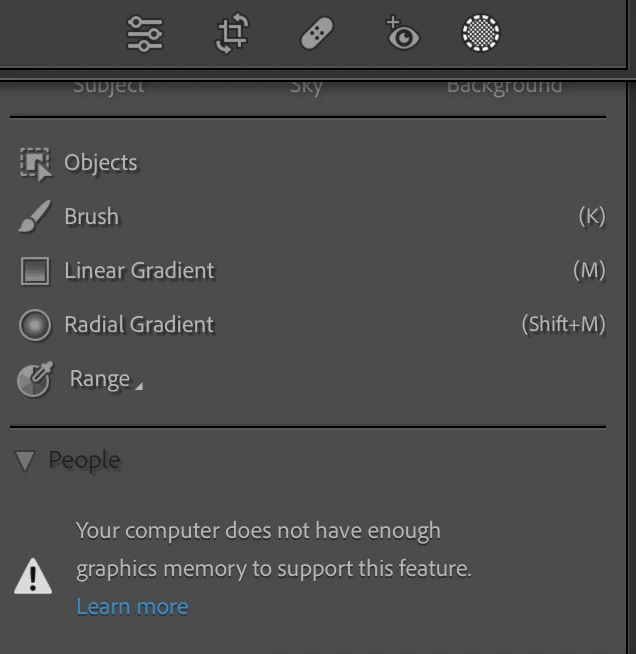This screenshot has height=654, width=636.
Task: Choose the Background mask option
Action: point(504,86)
